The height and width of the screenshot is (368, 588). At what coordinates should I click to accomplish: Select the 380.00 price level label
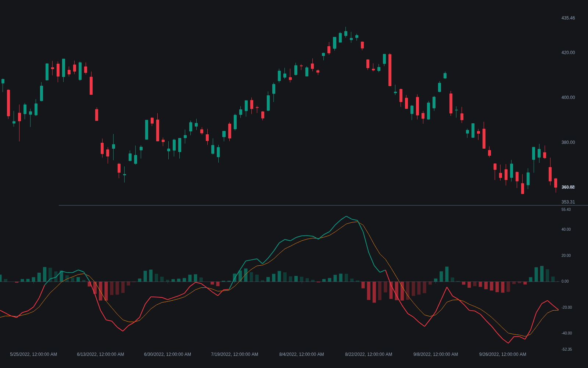(568, 142)
